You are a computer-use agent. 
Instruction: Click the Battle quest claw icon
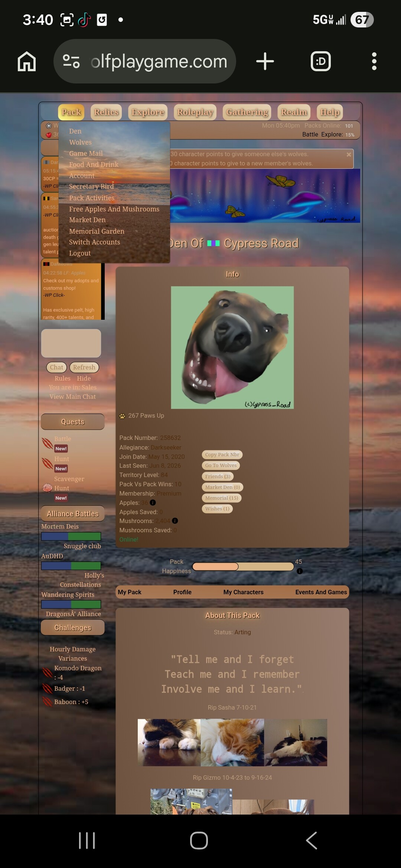click(47, 443)
